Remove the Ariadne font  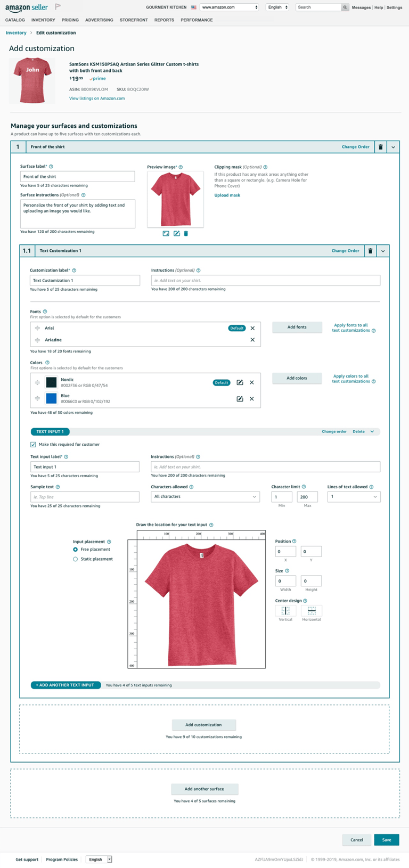252,340
